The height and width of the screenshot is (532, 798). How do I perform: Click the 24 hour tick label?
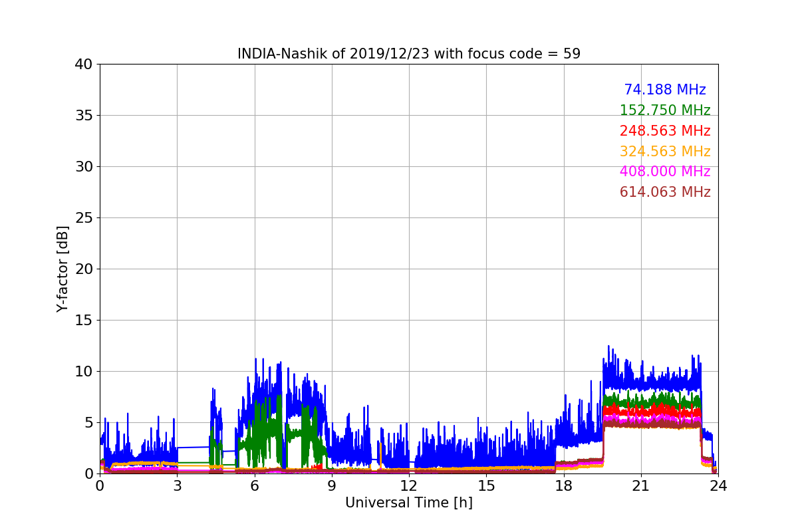pyautogui.click(x=718, y=486)
